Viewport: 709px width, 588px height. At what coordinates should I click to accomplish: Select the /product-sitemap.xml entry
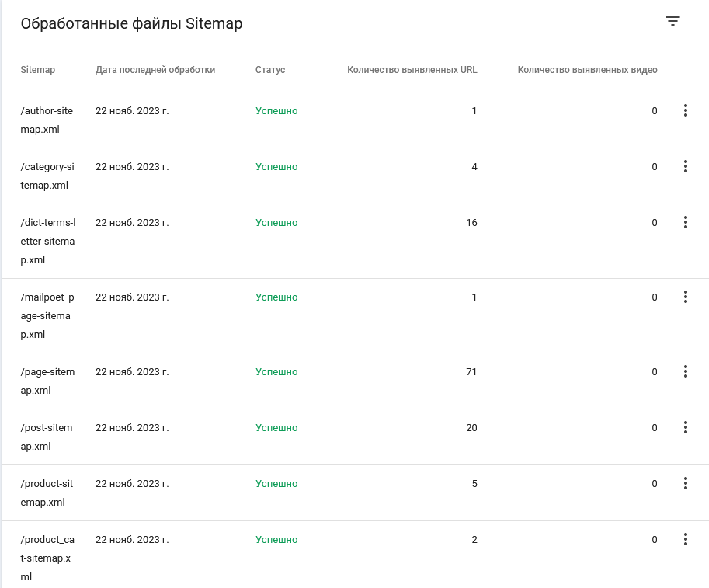click(356, 492)
